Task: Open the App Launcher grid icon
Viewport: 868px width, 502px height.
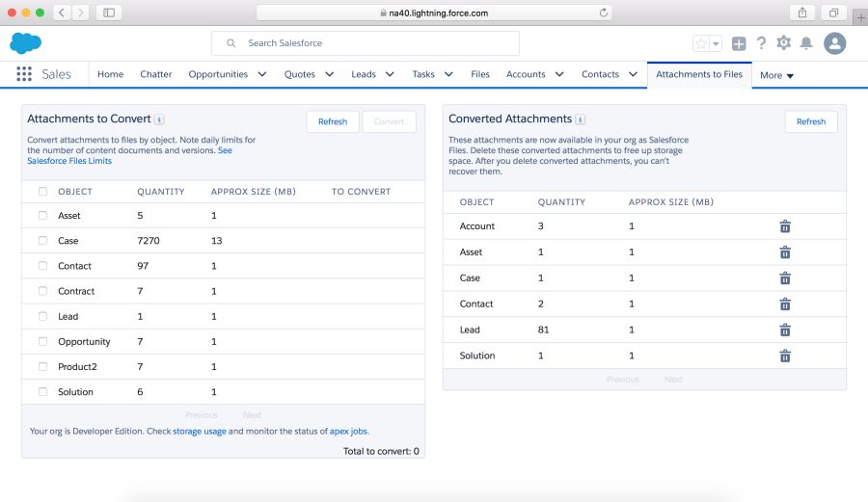Action: tap(24, 74)
